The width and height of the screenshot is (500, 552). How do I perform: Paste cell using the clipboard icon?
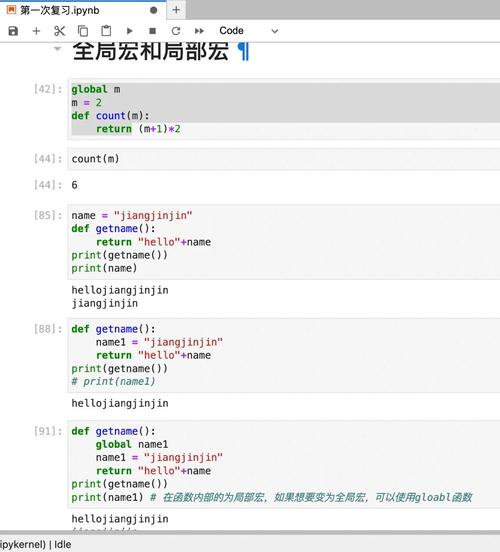tap(106, 31)
